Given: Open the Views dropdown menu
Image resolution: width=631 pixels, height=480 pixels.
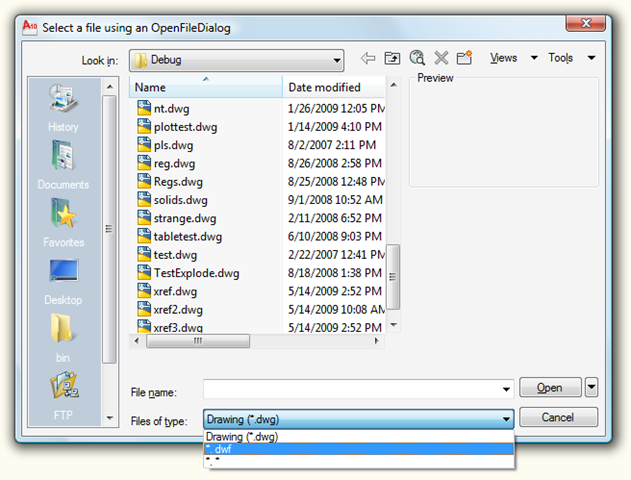Looking at the screenshot, I should [x=514, y=58].
